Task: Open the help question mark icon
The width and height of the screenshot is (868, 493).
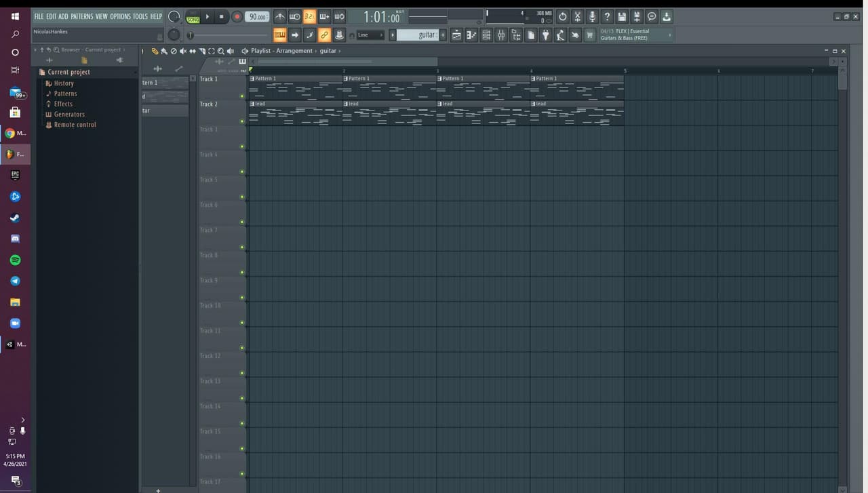Action: tap(607, 16)
